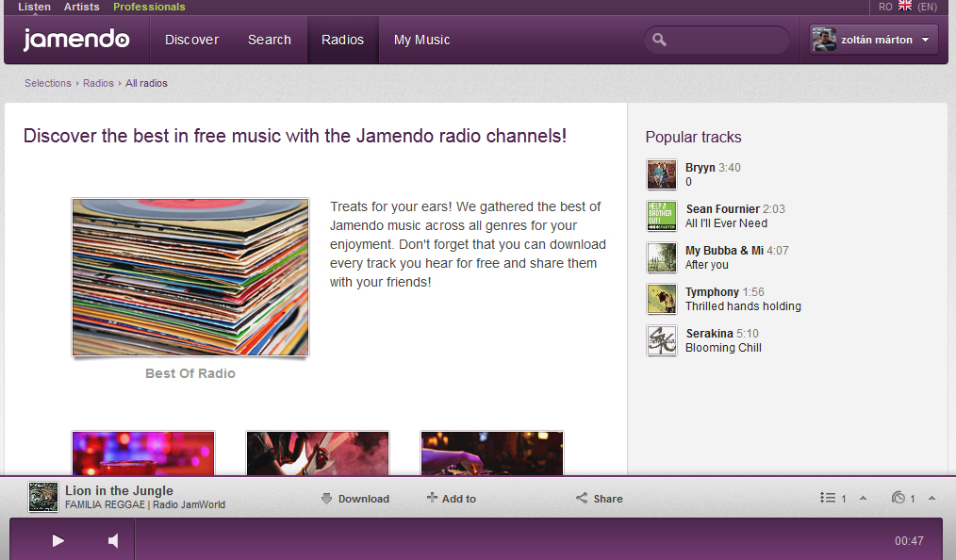This screenshot has width=956, height=560.
Task: Click the search magnifier icon
Action: click(x=660, y=40)
